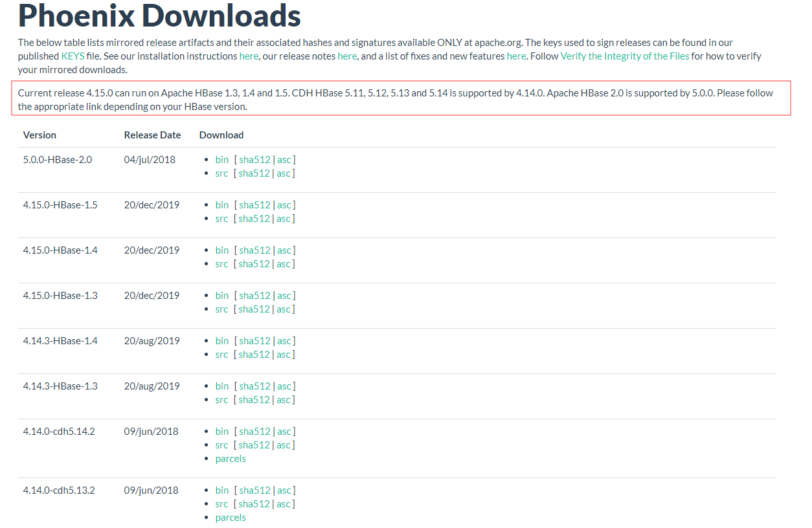
Task: Open src sha512 for 5.0.0-HBase-2.0
Action: (x=254, y=173)
